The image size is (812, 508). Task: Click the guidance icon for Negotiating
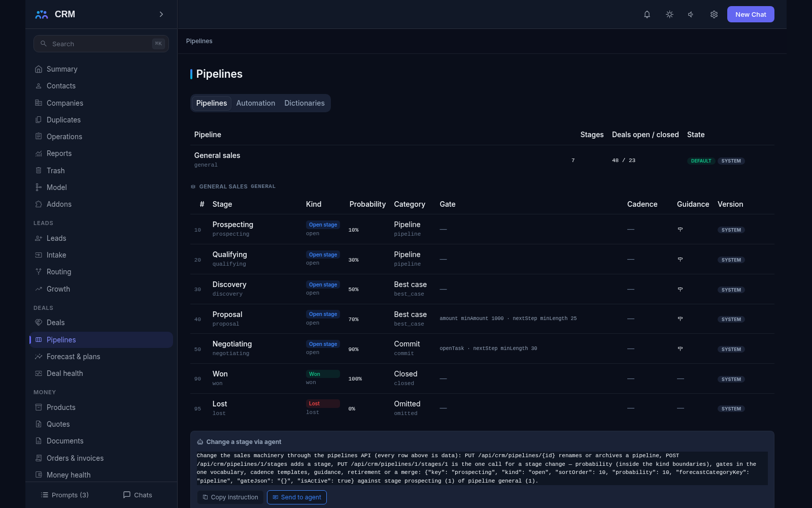tap(680, 349)
